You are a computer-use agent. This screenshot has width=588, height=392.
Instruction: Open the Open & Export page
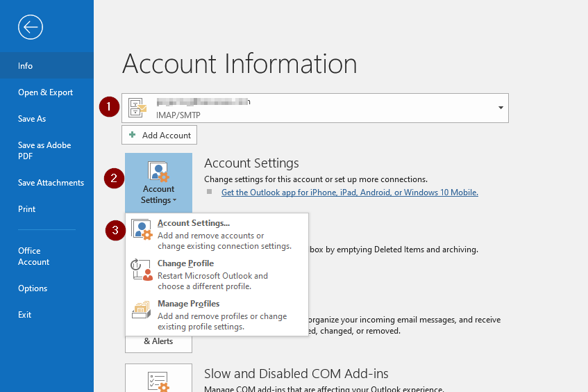[47, 92]
